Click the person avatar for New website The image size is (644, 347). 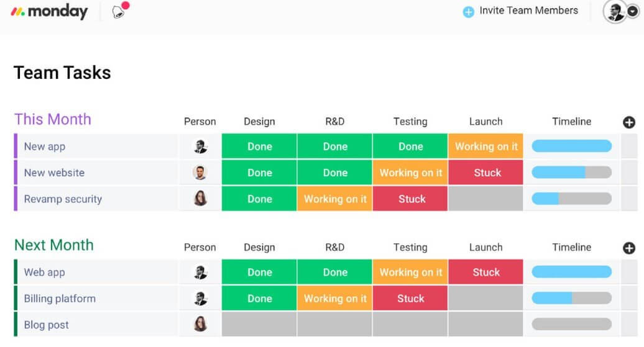[x=200, y=173]
